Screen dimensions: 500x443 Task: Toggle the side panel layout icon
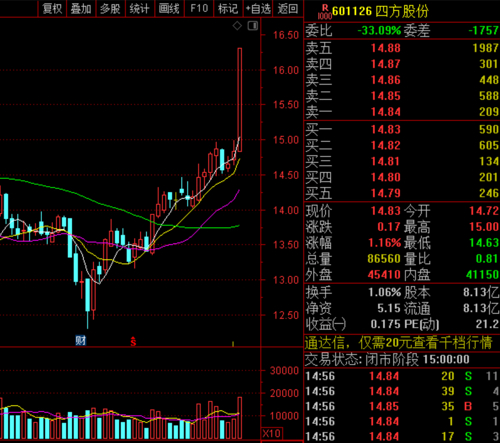pos(253,26)
